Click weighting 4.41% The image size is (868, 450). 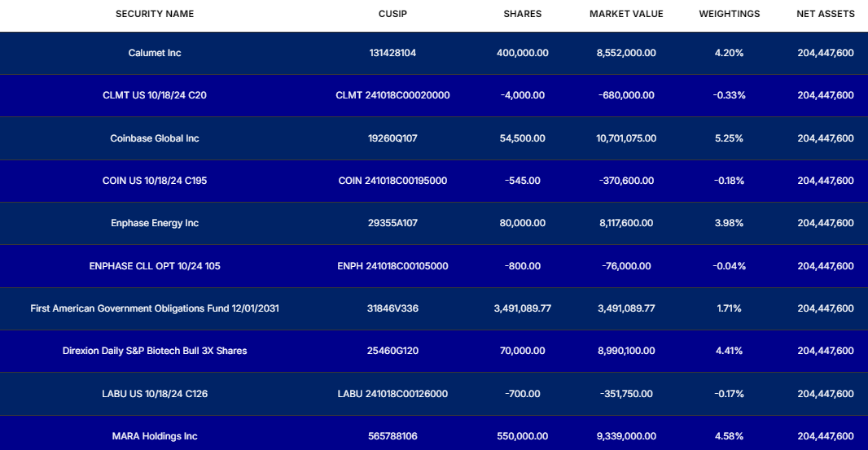pyautogui.click(x=729, y=351)
